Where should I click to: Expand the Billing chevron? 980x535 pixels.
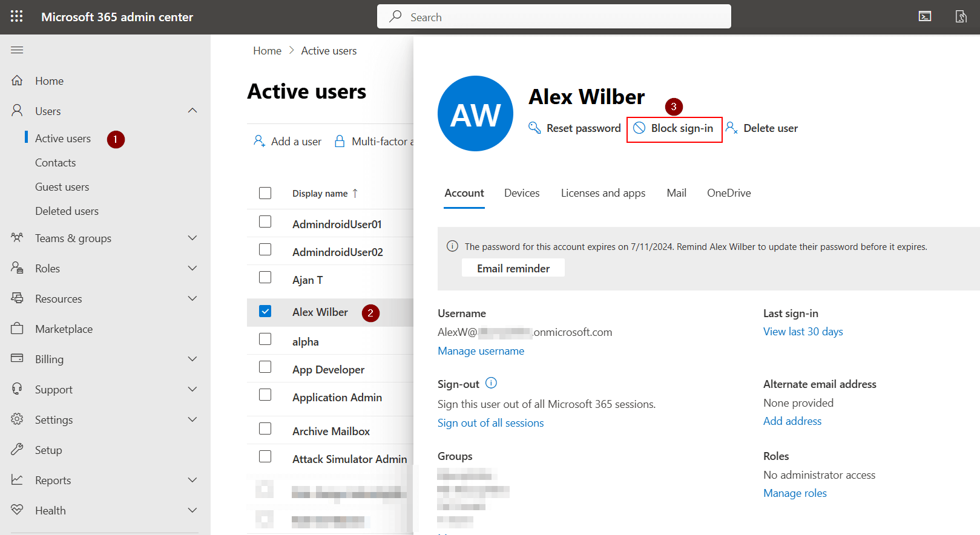pyautogui.click(x=192, y=359)
